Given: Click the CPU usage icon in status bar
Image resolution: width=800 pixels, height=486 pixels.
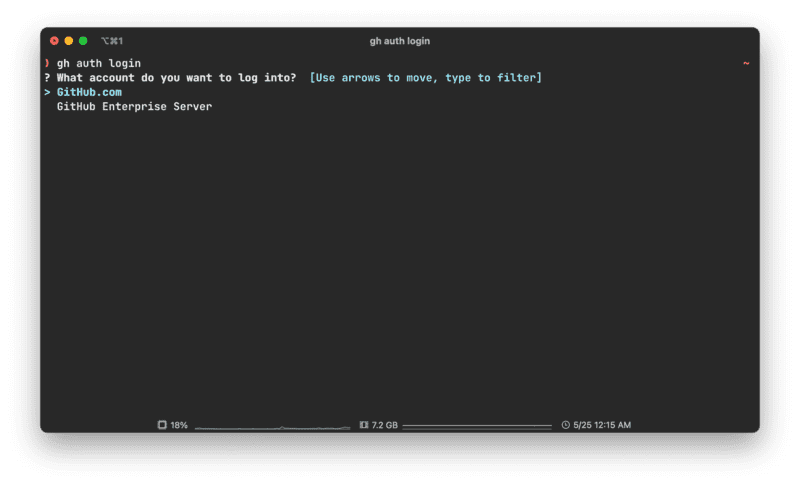Looking at the screenshot, I should (162, 425).
